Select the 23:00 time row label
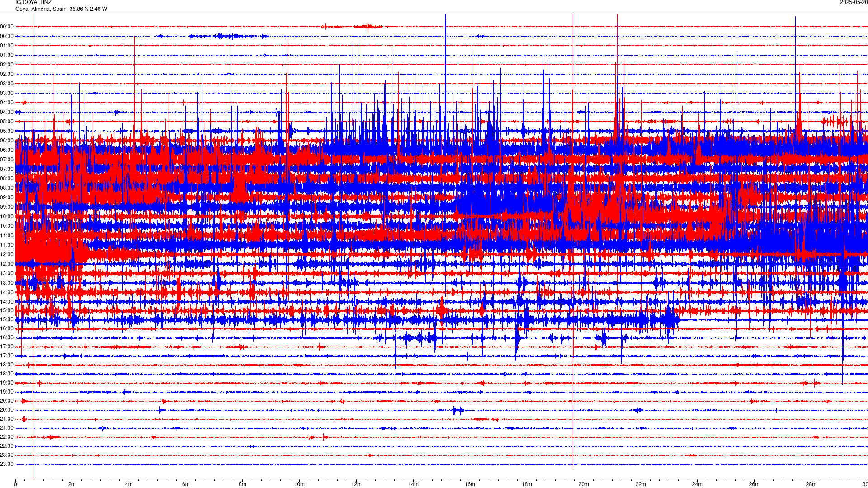The width and height of the screenshot is (868, 488). coord(7,455)
